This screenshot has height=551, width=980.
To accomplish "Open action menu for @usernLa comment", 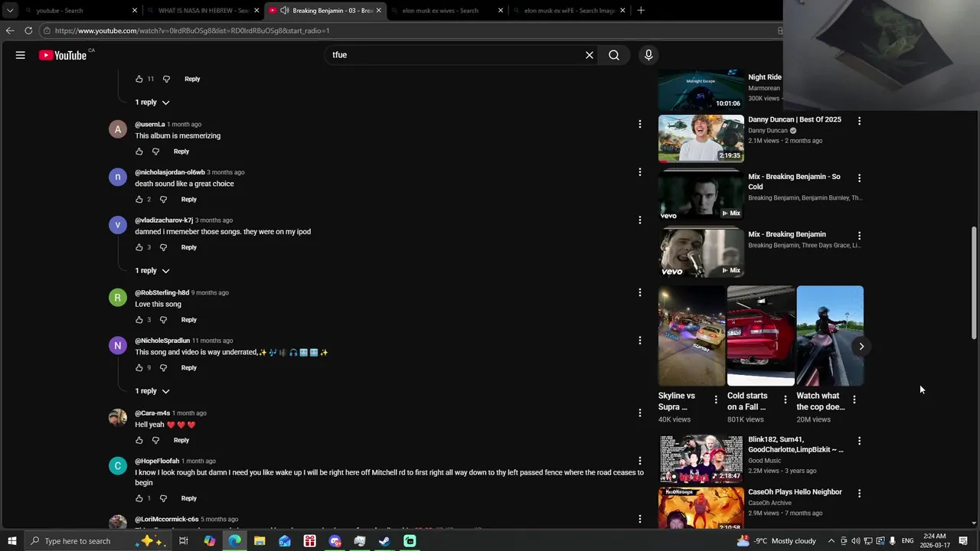I will coord(640,124).
